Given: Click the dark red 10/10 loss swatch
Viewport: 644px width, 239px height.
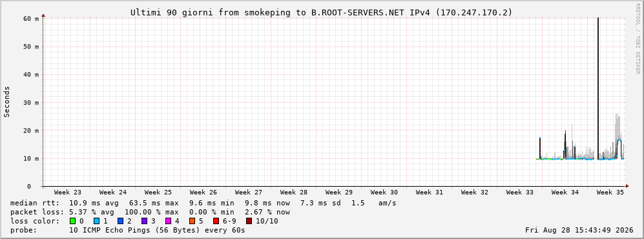Looking at the screenshot, I should coord(249,222).
